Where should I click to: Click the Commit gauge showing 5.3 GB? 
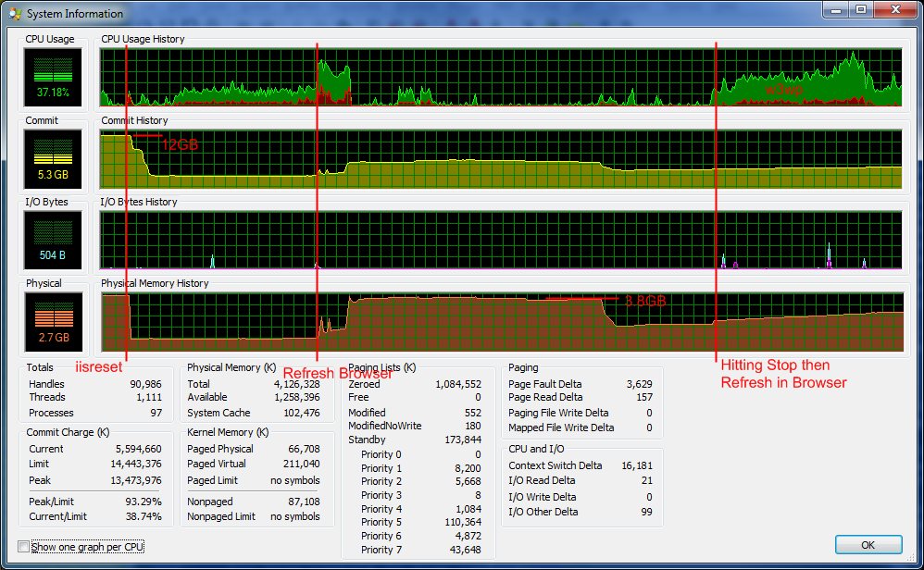click(53, 158)
